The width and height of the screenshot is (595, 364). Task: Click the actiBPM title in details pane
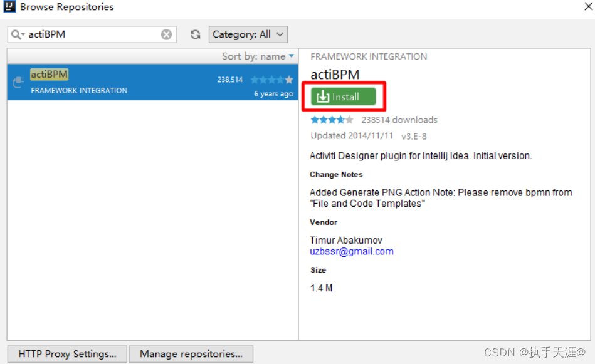pos(335,75)
